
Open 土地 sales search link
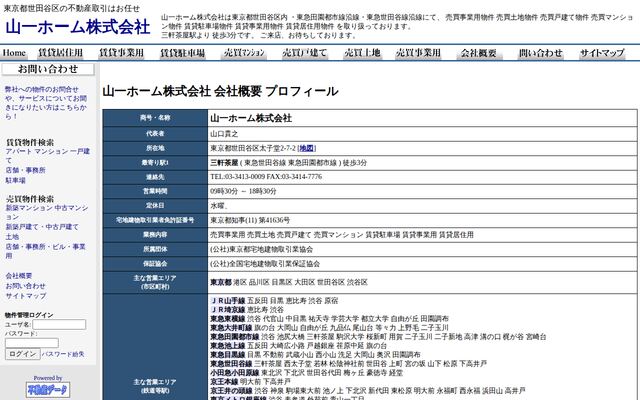click(12, 236)
